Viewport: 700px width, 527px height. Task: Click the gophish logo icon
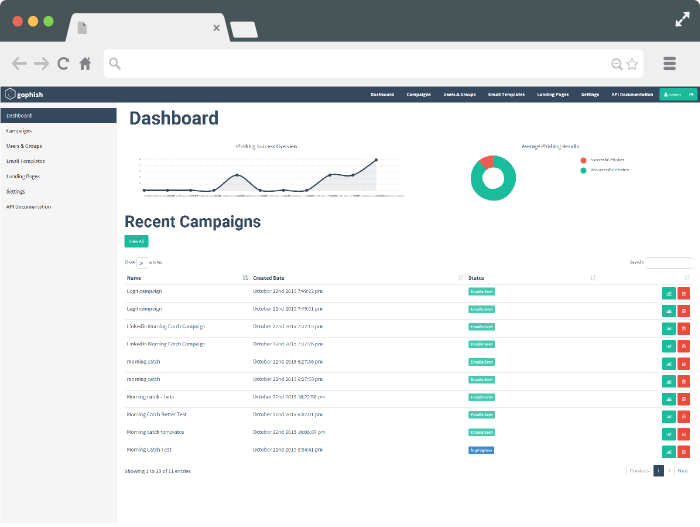10,94
